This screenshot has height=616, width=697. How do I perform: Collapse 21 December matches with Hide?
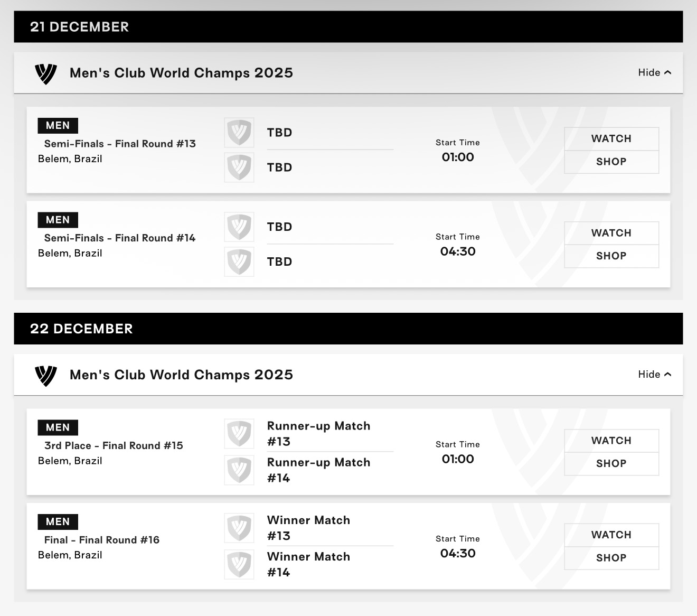point(654,73)
